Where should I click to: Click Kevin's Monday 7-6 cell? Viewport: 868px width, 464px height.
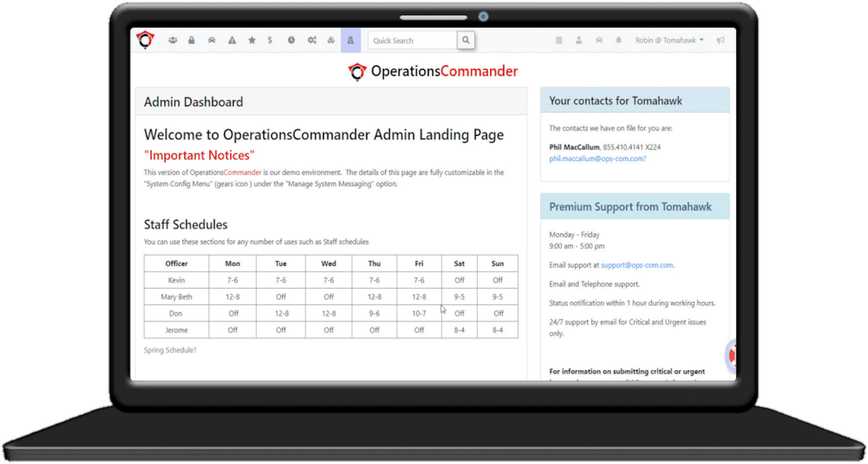(x=232, y=280)
